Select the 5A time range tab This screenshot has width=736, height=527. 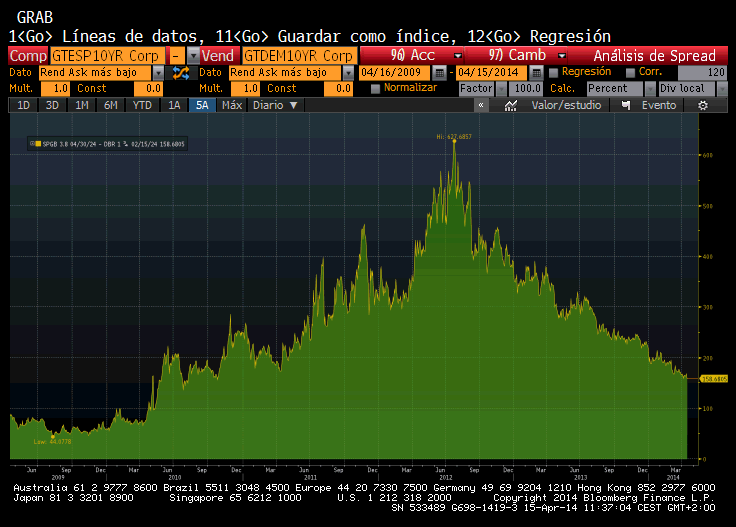coord(202,105)
